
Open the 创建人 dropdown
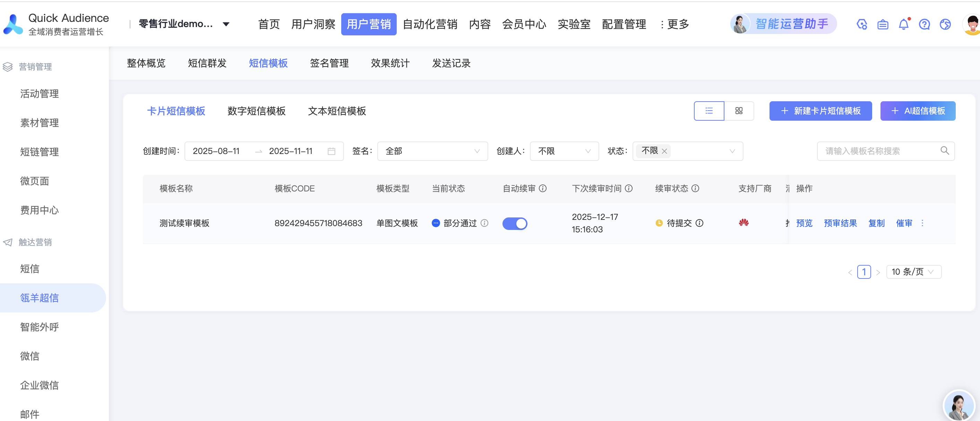[564, 151]
